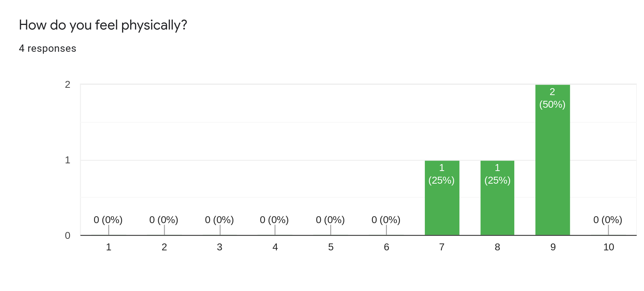Image resolution: width=644 pixels, height=291 pixels.
Task: Click x-axis label 9 below the tallest bar
Action: pyautogui.click(x=553, y=247)
